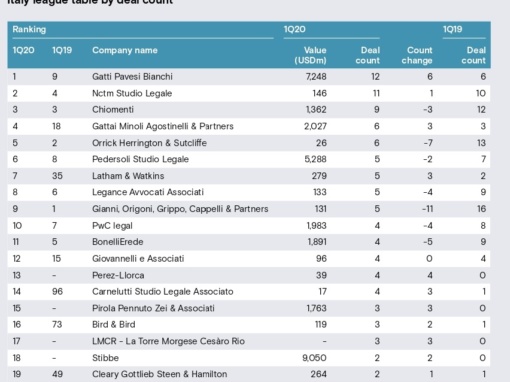Click the Value (USDm) column header
Screen dimensions: 510x382
click(x=310, y=55)
